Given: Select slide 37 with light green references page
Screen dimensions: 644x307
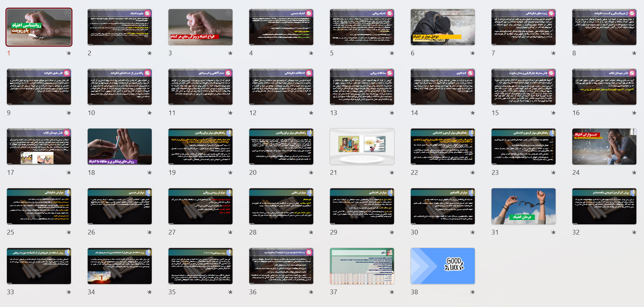Looking at the screenshot, I should click(x=362, y=266).
